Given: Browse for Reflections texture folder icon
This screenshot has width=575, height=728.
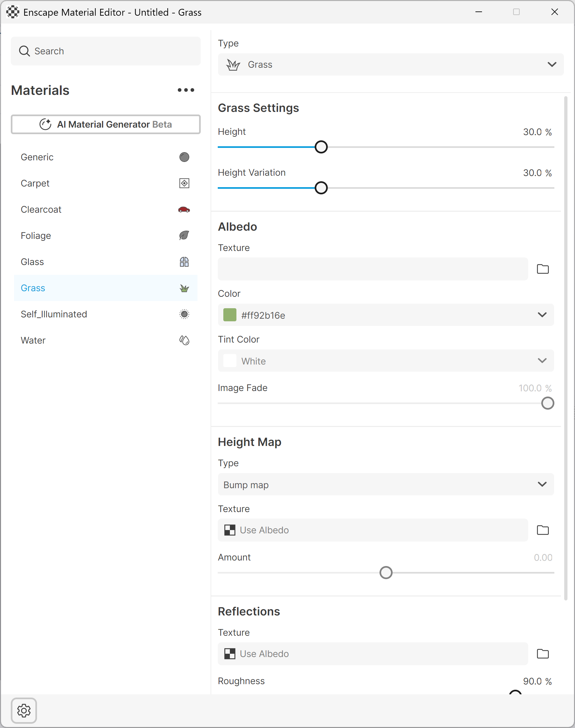Looking at the screenshot, I should [x=543, y=654].
